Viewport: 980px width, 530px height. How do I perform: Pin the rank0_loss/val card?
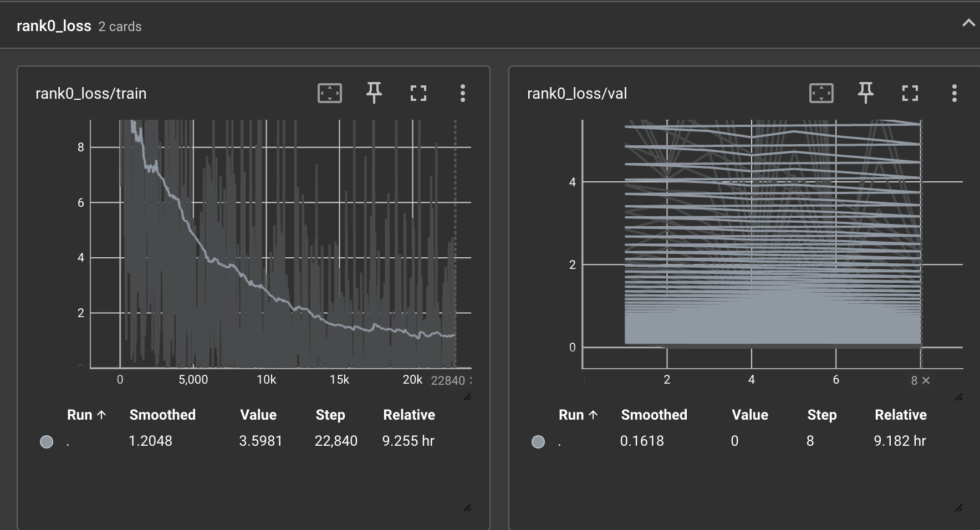(866, 93)
